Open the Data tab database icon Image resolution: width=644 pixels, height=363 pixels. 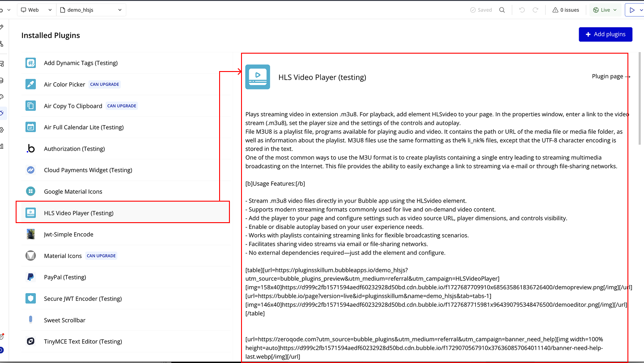click(x=2, y=80)
